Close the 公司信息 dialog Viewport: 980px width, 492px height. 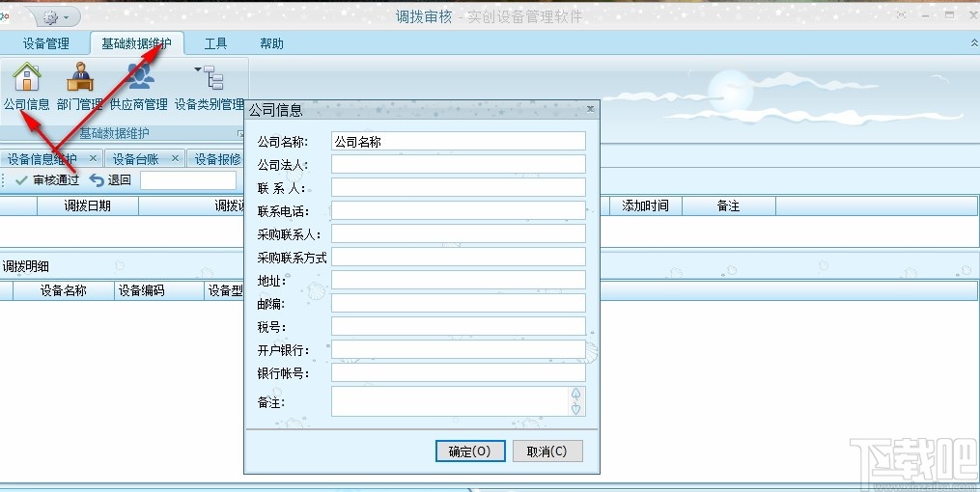coord(591,109)
